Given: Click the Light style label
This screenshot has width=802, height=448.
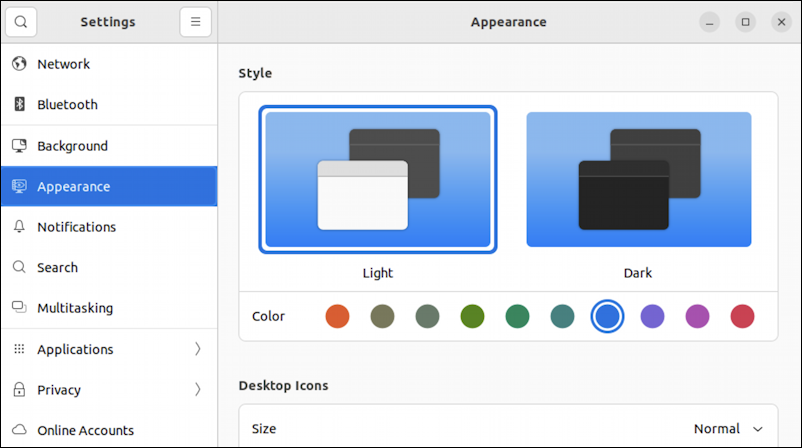Looking at the screenshot, I should pyautogui.click(x=378, y=273).
